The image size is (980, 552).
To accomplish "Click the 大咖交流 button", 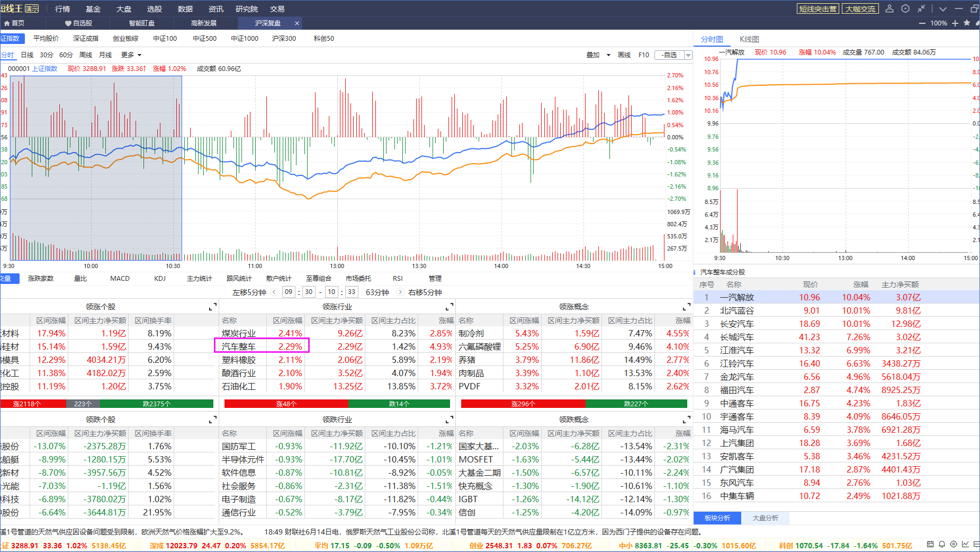I will (x=860, y=9).
